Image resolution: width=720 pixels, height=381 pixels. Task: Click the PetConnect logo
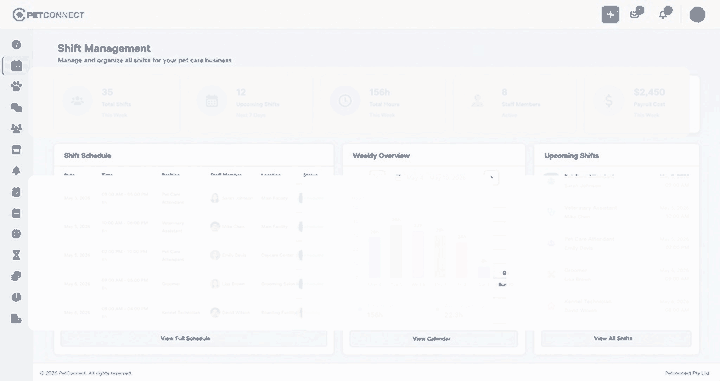pyautogui.click(x=48, y=15)
